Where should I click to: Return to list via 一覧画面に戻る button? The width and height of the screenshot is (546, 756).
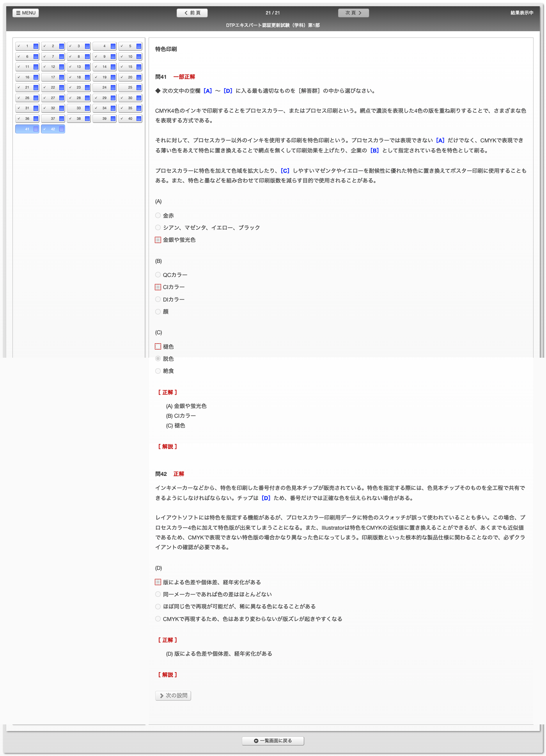273,741
